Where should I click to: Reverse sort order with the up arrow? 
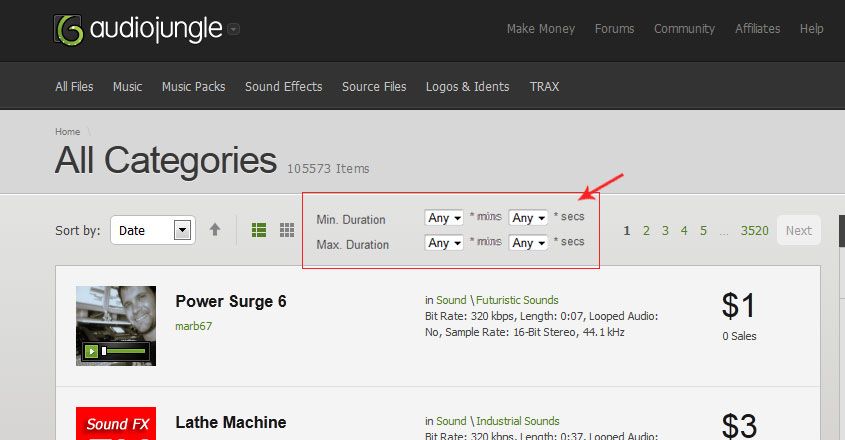pyautogui.click(x=214, y=230)
